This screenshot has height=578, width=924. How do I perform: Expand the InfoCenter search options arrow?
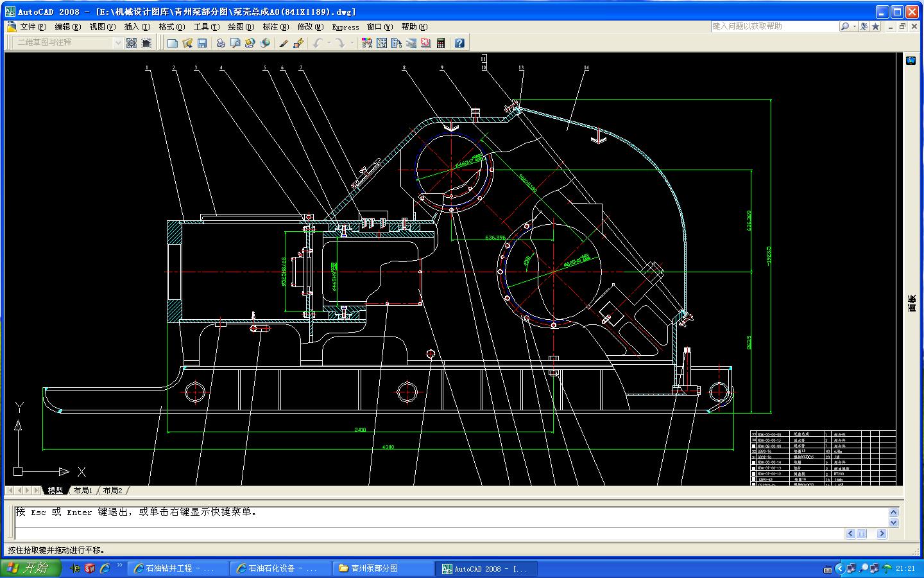[854, 26]
